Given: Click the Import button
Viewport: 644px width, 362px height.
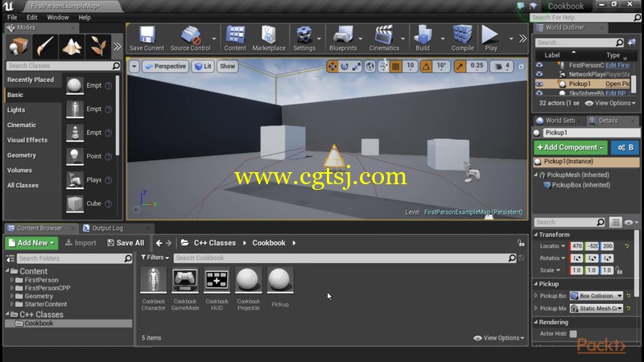Looking at the screenshot, I should (x=80, y=243).
